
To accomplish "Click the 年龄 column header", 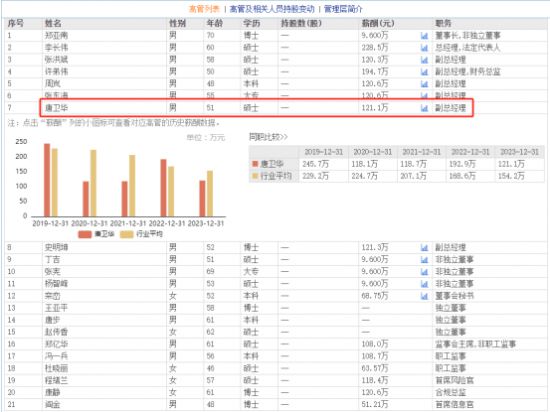I will (x=214, y=23).
